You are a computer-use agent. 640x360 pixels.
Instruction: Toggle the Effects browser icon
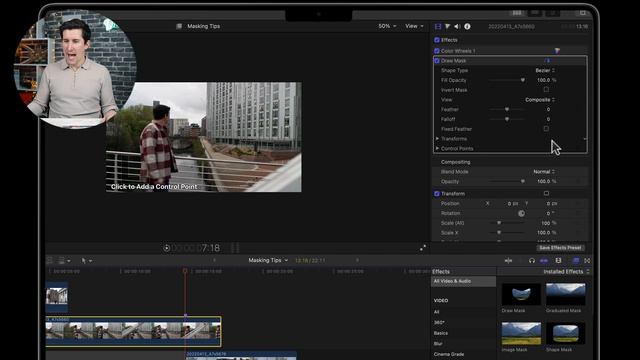click(576, 260)
